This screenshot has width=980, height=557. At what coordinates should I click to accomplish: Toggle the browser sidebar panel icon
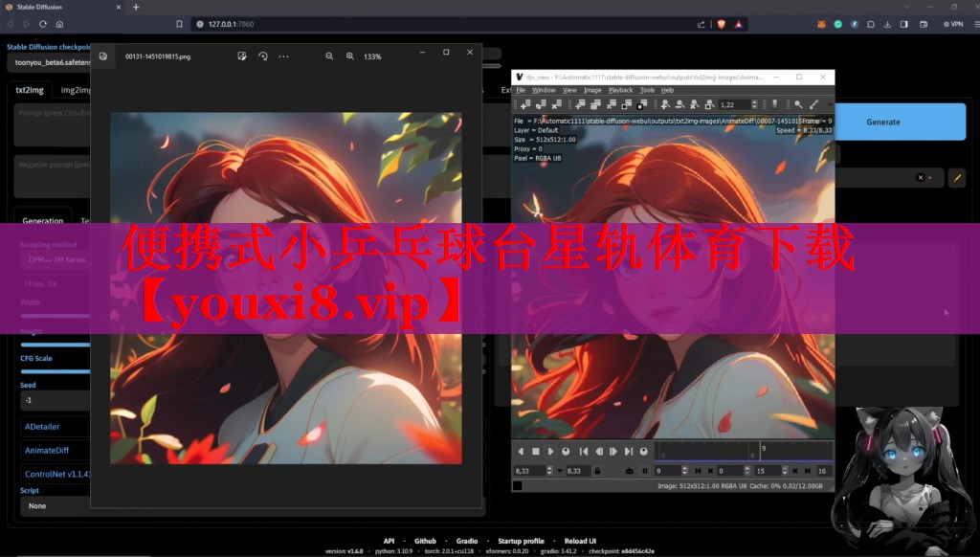click(x=903, y=24)
